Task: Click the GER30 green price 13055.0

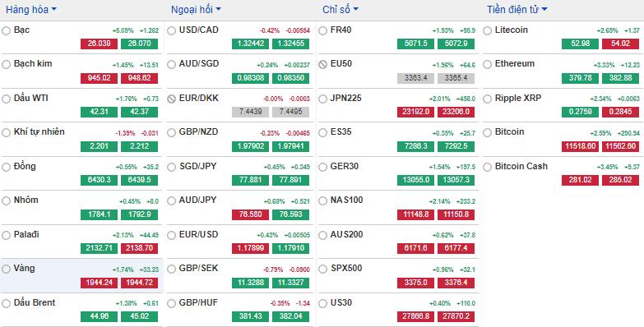Action: (415, 180)
